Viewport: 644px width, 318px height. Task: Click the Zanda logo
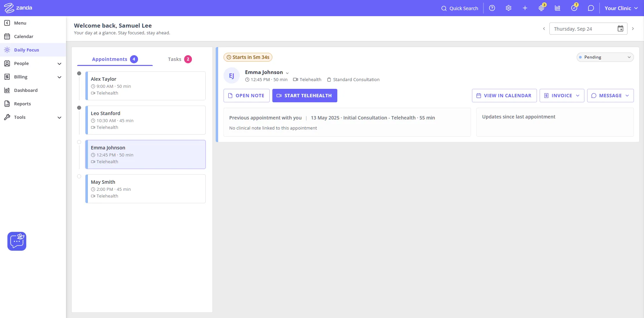(18, 8)
